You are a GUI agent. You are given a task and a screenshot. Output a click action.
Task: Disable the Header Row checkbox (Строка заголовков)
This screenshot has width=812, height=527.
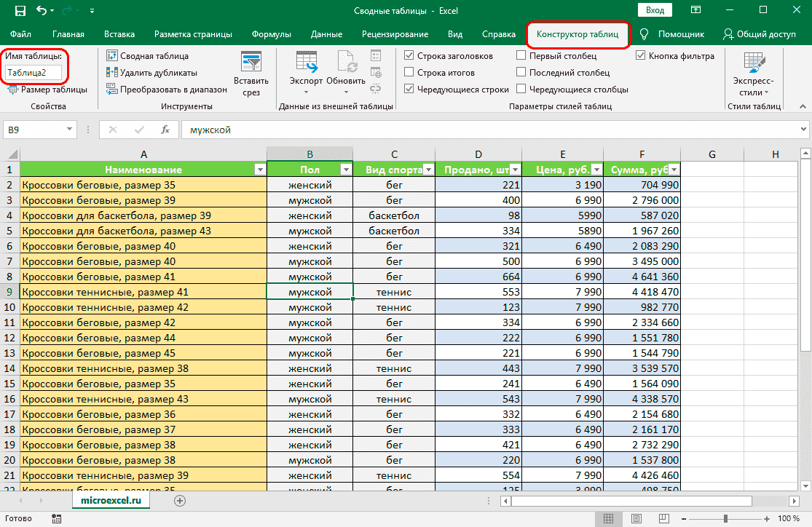(x=409, y=56)
